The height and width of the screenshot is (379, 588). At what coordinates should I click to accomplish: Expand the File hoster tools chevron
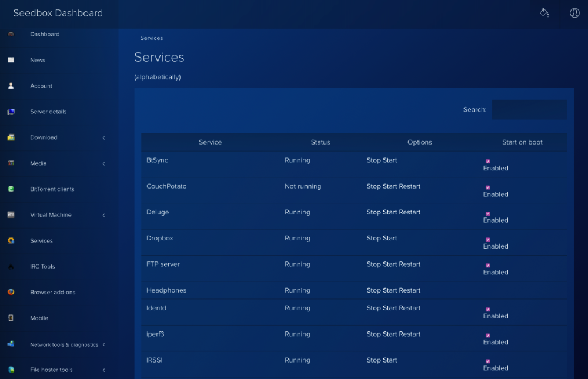point(104,370)
